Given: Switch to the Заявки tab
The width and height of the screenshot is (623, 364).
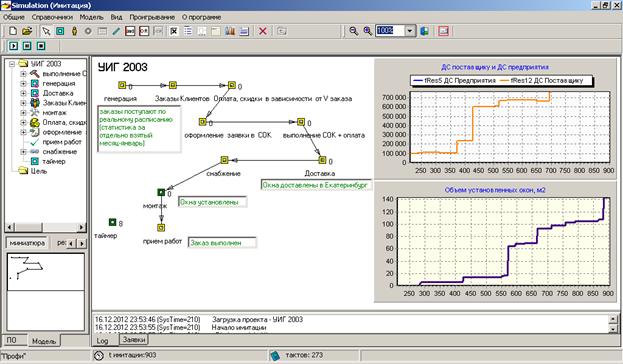Looking at the screenshot, I should click(x=134, y=339).
